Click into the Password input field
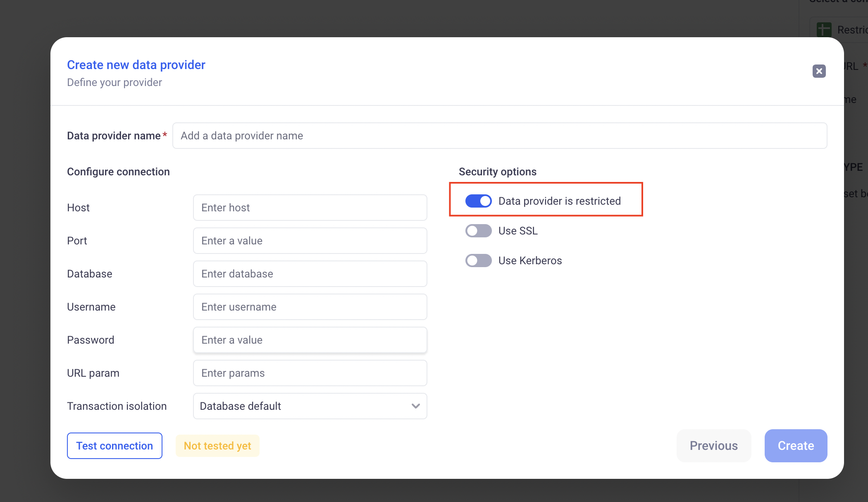Screen dimensions: 868x502 click(x=310, y=340)
